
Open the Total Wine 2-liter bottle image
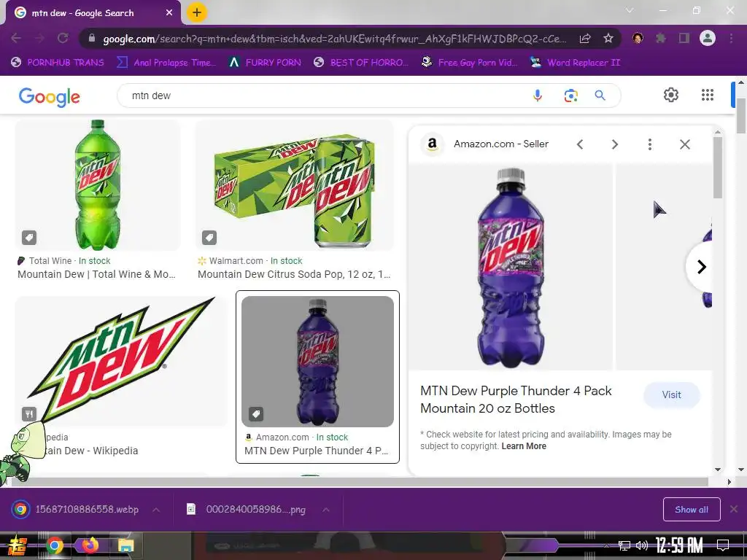click(x=98, y=184)
